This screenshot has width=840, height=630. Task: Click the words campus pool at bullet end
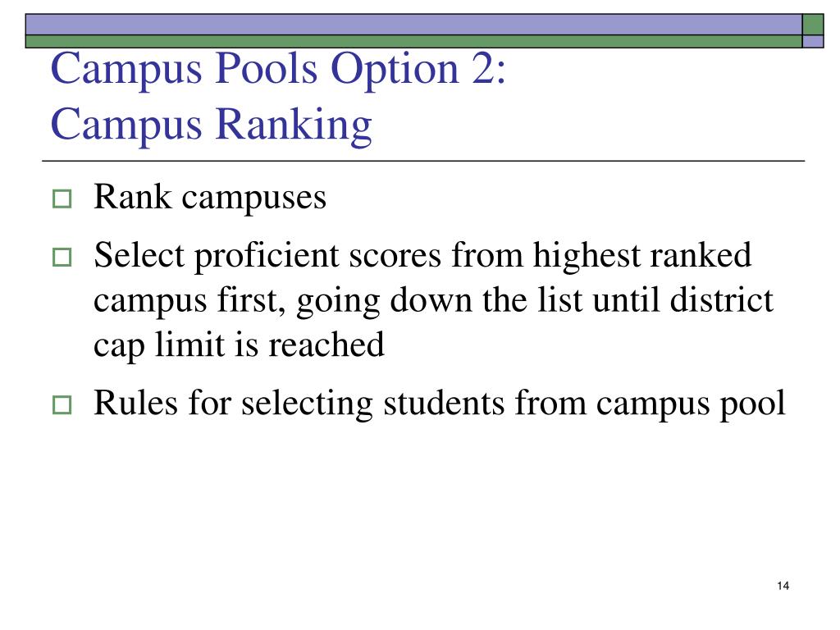[691, 404]
